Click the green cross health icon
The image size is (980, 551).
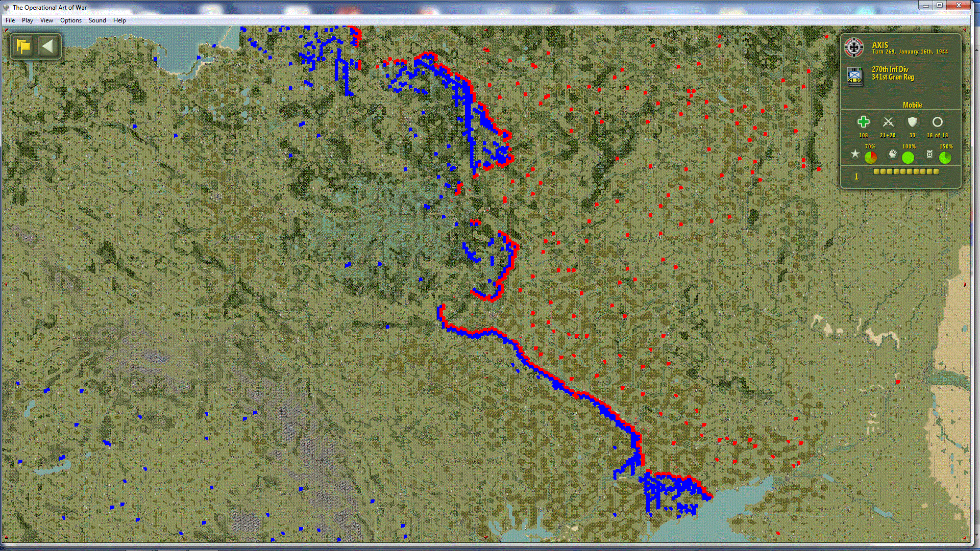(x=863, y=122)
